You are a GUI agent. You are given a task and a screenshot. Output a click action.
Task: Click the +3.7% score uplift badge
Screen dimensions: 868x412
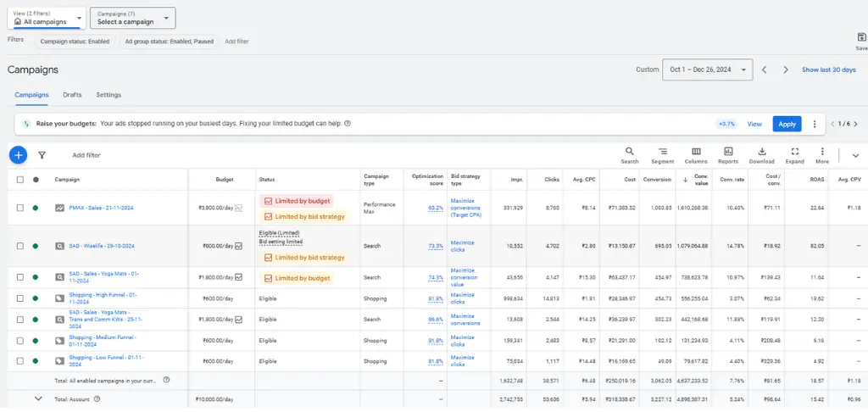pos(726,124)
